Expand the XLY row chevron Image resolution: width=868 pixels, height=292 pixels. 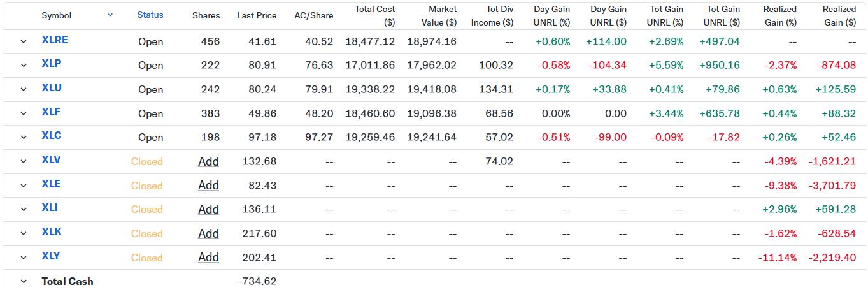24,258
